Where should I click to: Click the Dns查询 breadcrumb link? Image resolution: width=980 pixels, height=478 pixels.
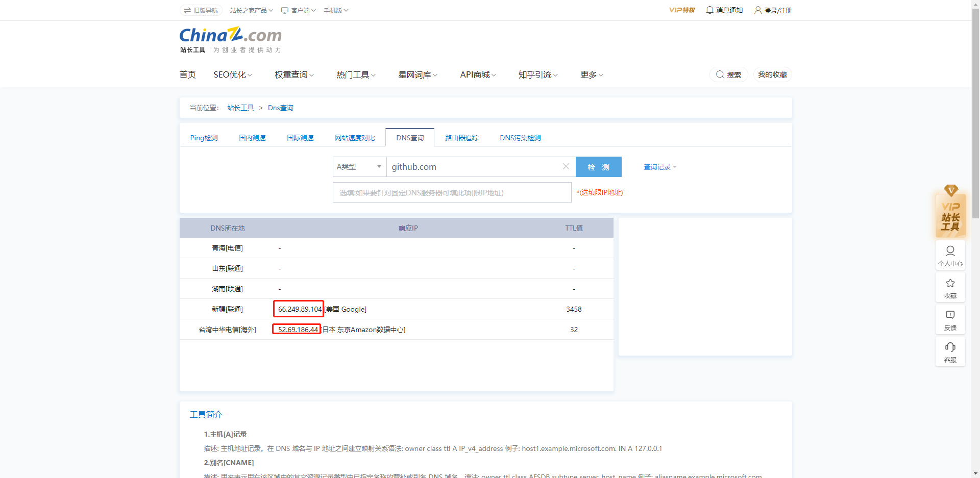pyautogui.click(x=281, y=108)
